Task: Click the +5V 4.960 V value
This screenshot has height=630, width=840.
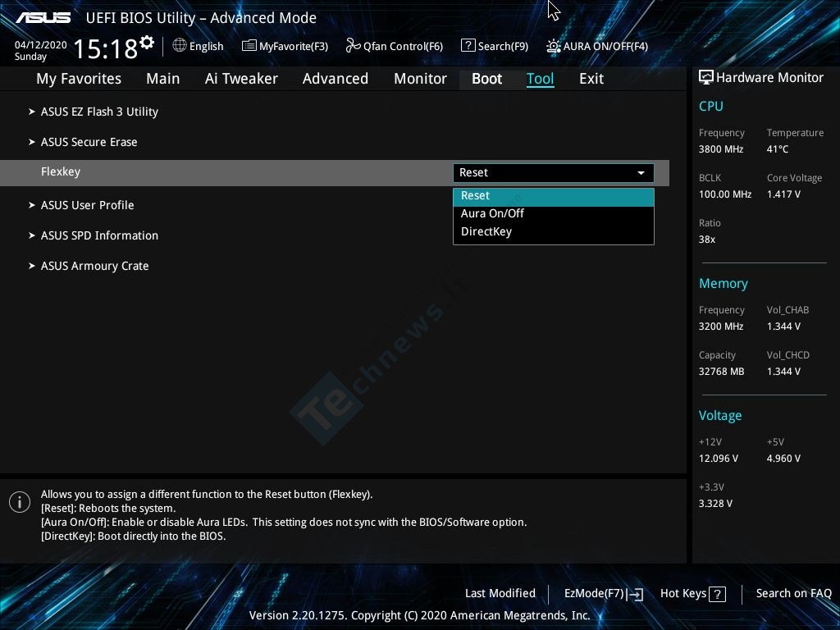Action: pyautogui.click(x=783, y=459)
